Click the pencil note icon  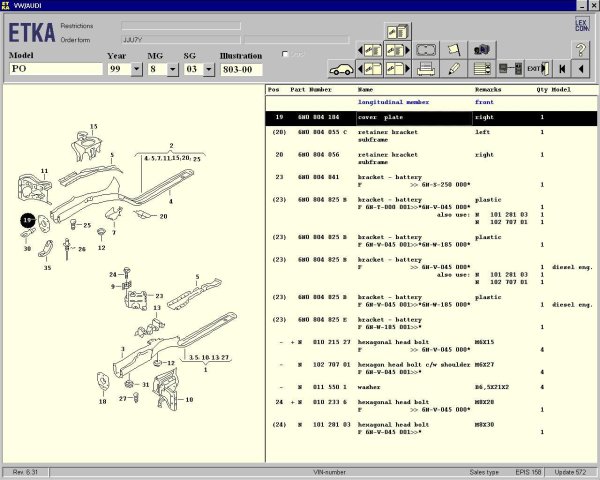[x=454, y=69]
